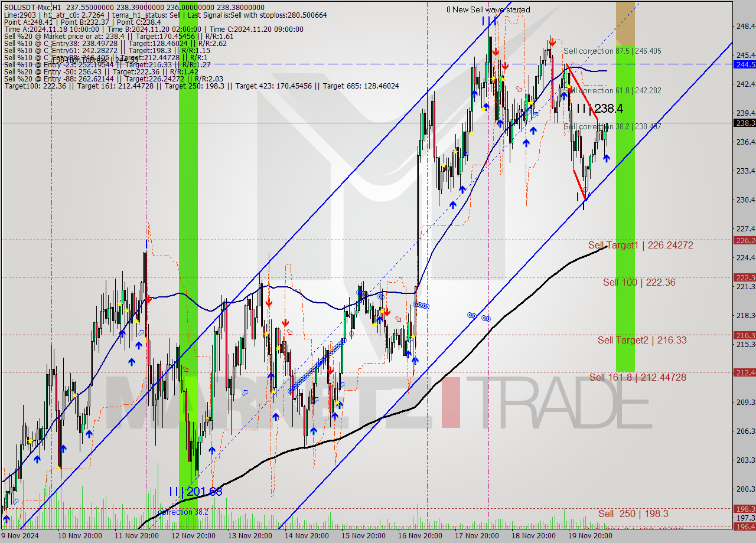Select the 'Sell 161.8 | 212.44728' label

coord(638,377)
